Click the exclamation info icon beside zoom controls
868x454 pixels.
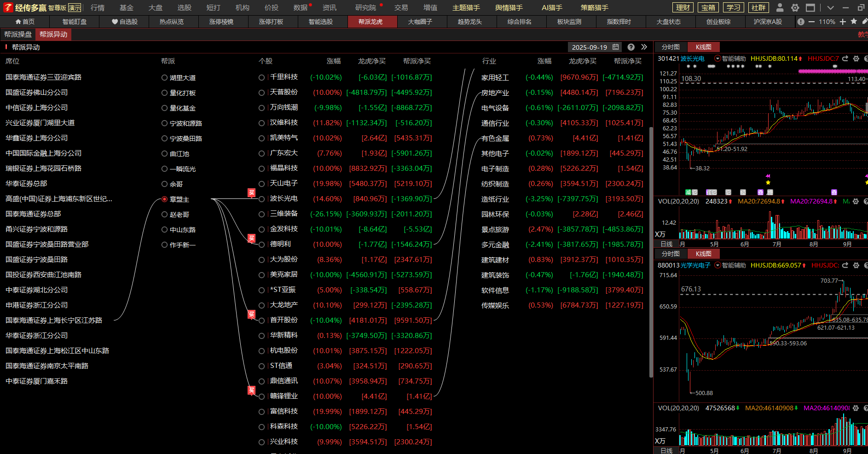coord(801,22)
